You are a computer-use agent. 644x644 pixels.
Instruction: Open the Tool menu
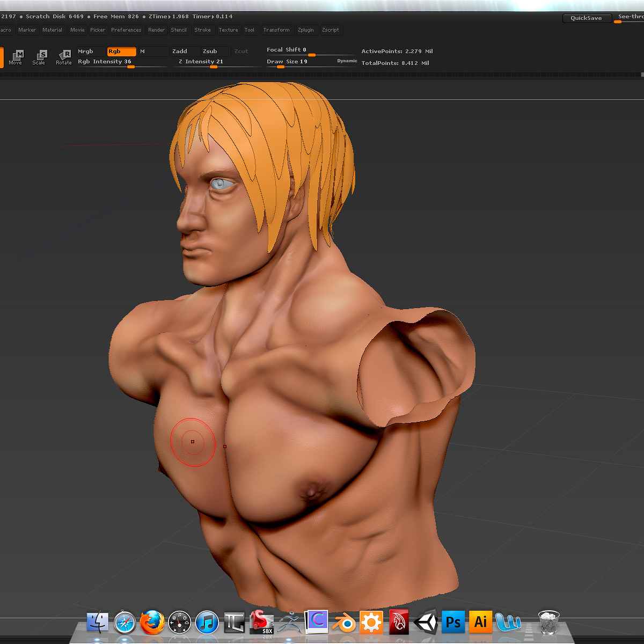click(250, 30)
